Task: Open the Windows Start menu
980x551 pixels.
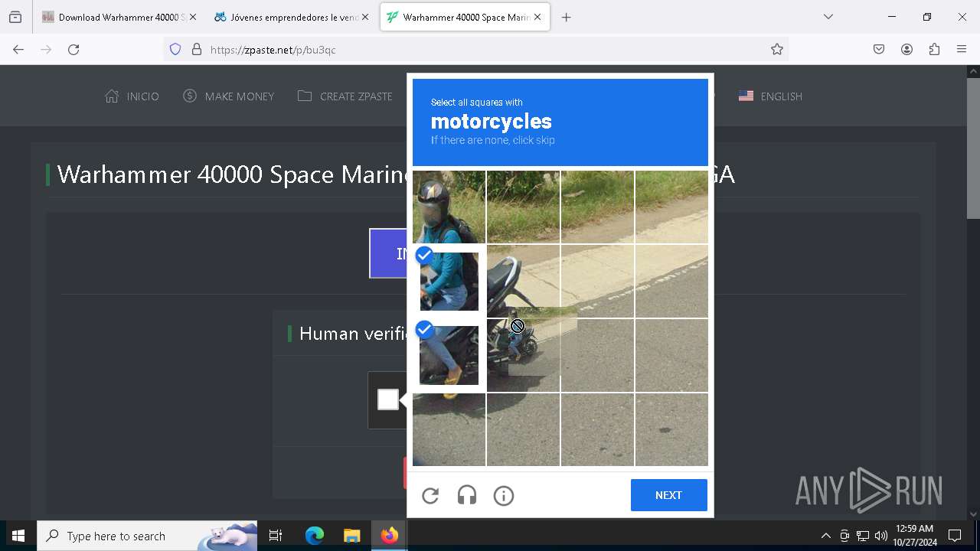Action: click(x=18, y=536)
